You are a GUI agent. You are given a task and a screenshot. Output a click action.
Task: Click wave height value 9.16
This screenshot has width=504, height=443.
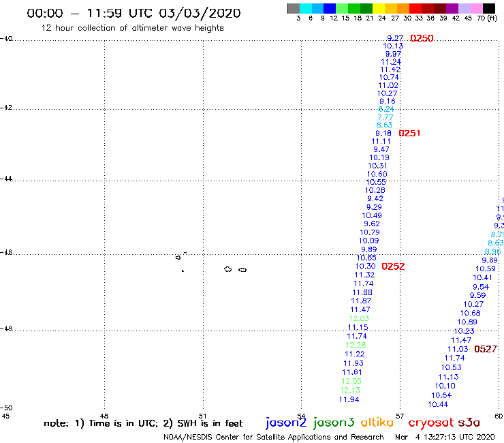click(388, 102)
